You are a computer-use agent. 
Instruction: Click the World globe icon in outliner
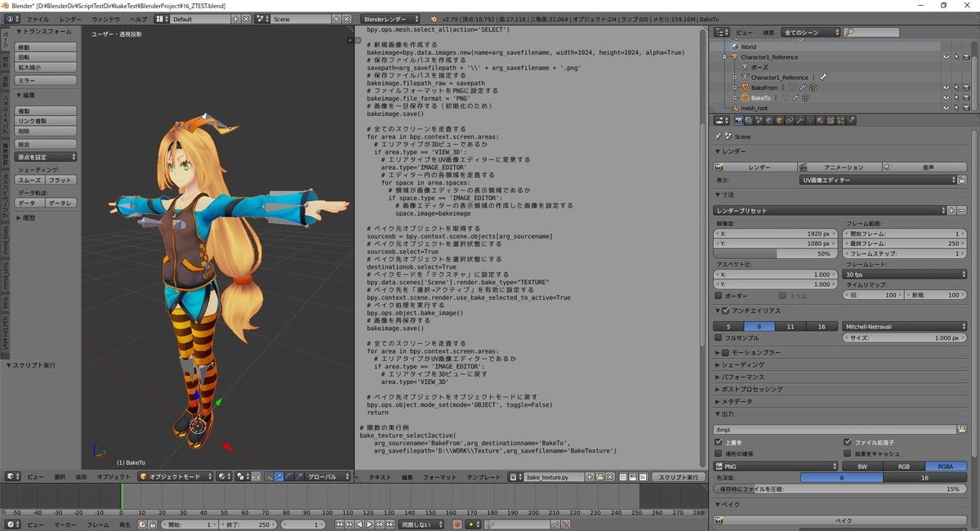tap(734, 47)
